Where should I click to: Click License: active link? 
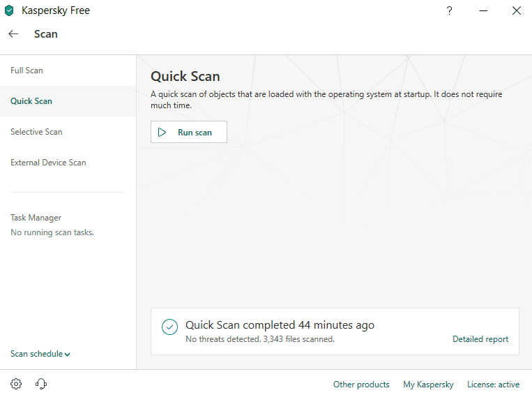pyautogui.click(x=494, y=385)
